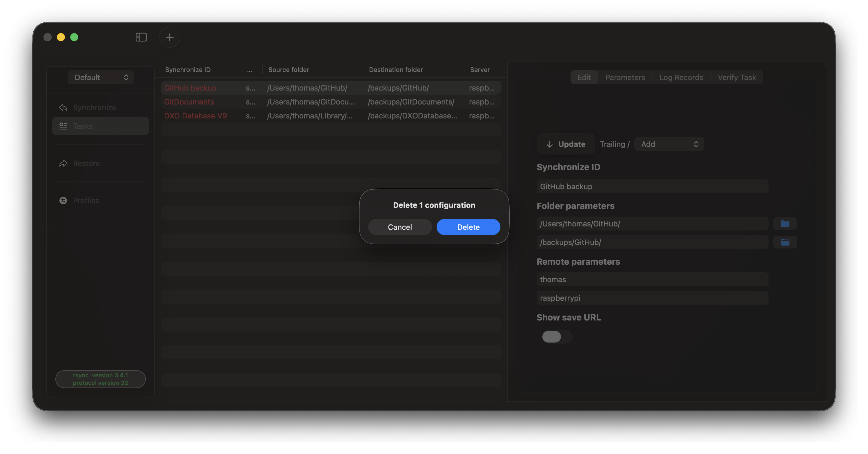Open the Log Records tab
The height and width of the screenshot is (454, 868).
(x=681, y=77)
